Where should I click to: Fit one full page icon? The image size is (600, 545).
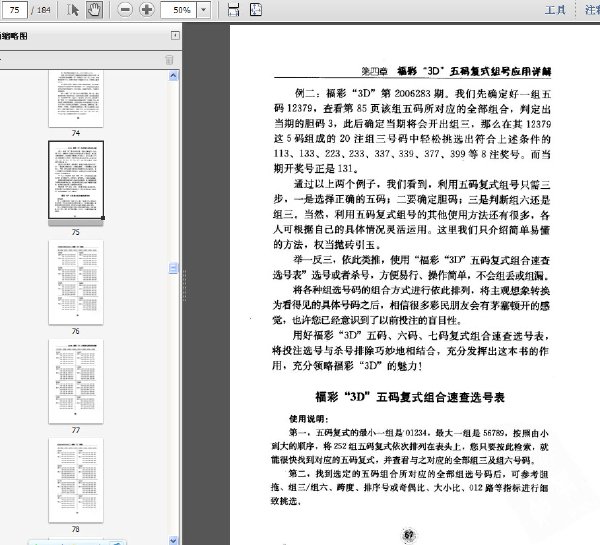click(256, 10)
